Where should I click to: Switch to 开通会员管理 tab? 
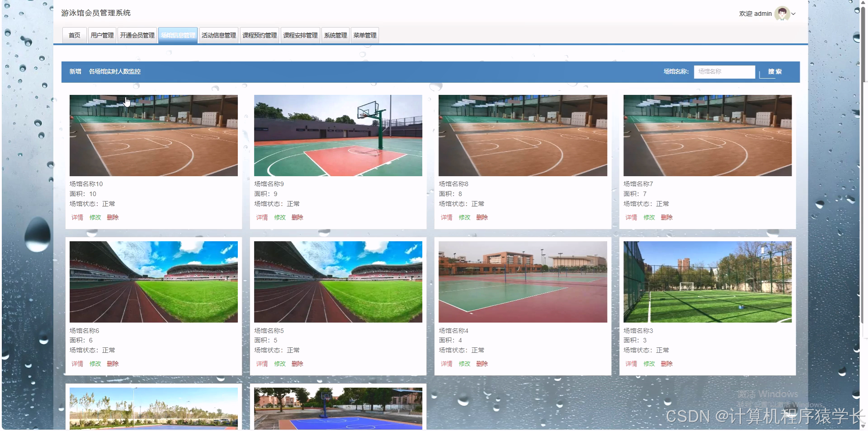(x=137, y=35)
